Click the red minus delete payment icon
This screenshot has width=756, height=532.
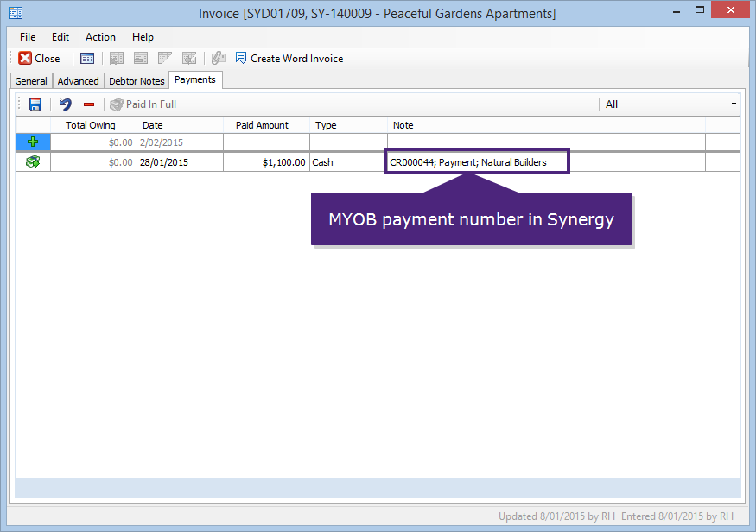click(x=86, y=104)
